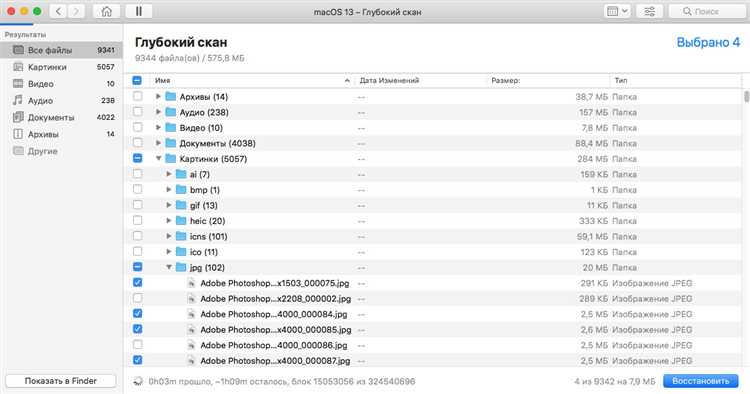750x394 pixels.
Task: Expand the Документы (4038) folder
Action: tap(158, 143)
